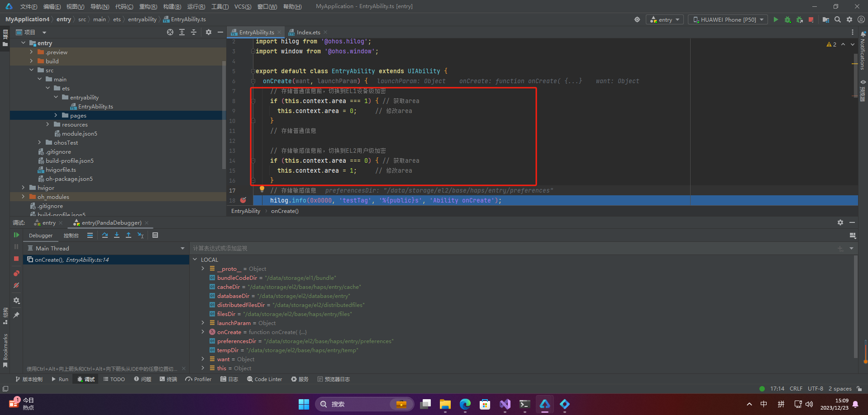Toggle Mute Breakpoints in debug sidebar
This screenshot has height=415, width=868.
click(x=16, y=286)
